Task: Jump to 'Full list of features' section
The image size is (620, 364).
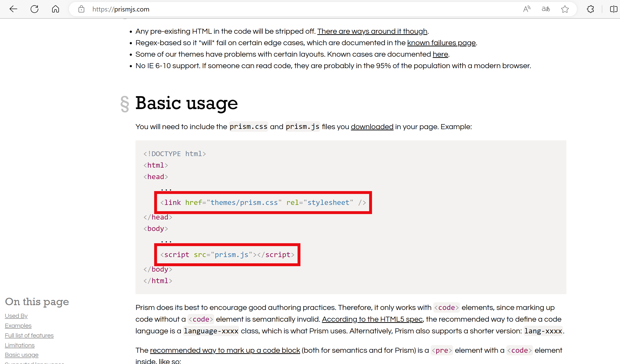Action: [x=29, y=336]
